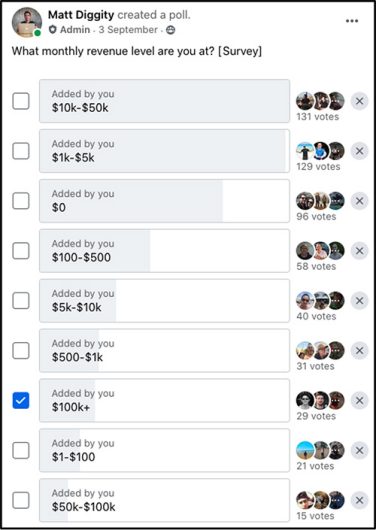
Task: Remove the $50k-$100k poll option
Action: 359,500
